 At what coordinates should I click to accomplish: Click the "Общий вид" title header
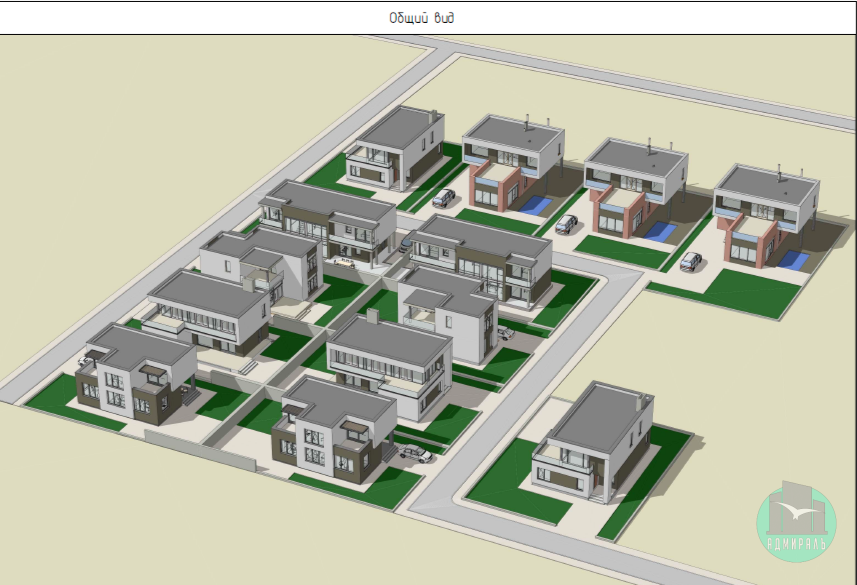tap(428, 18)
